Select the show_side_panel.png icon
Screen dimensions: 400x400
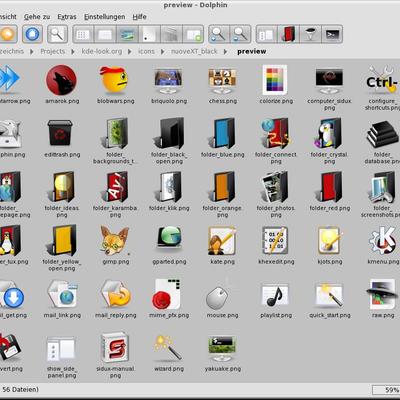tap(61, 349)
